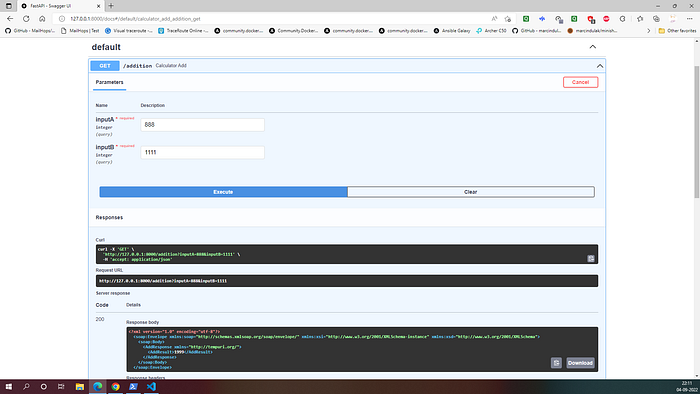Click the page vertical scrollbar
The width and height of the screenshot is (700, 394).
pos(696,132)
